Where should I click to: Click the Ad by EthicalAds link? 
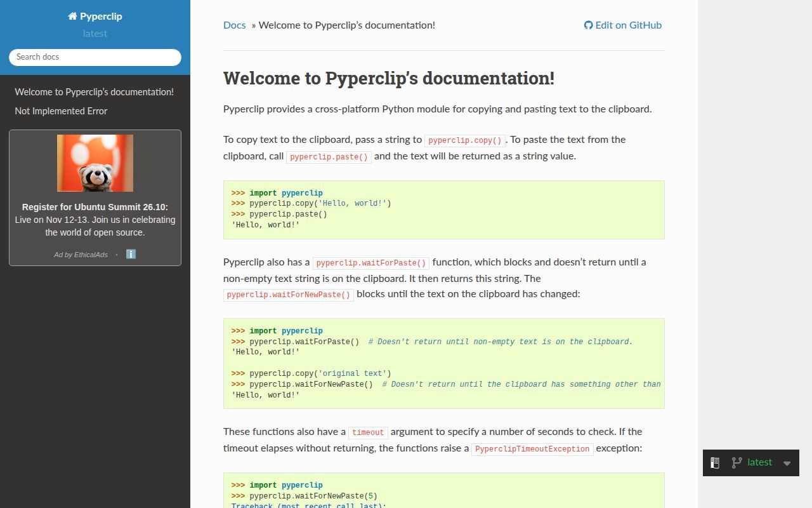pyautogui.click(x=81, y=255)
